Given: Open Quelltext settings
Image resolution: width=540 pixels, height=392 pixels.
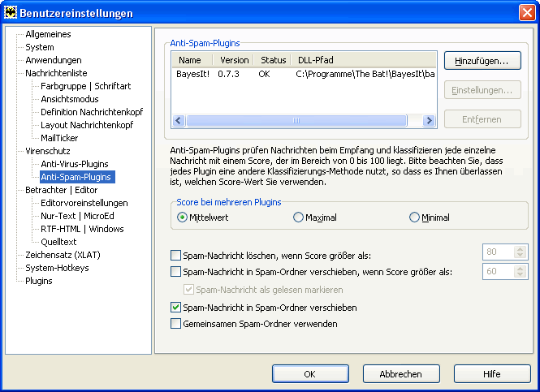Looking at the screenshot, I should pyautogui.click(x=58, y=242).
